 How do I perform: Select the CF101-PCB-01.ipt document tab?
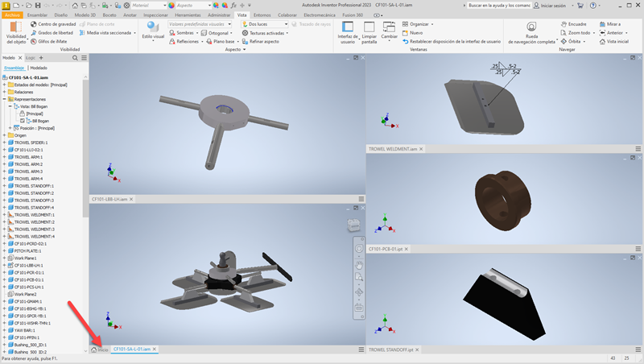click(386, 249)
